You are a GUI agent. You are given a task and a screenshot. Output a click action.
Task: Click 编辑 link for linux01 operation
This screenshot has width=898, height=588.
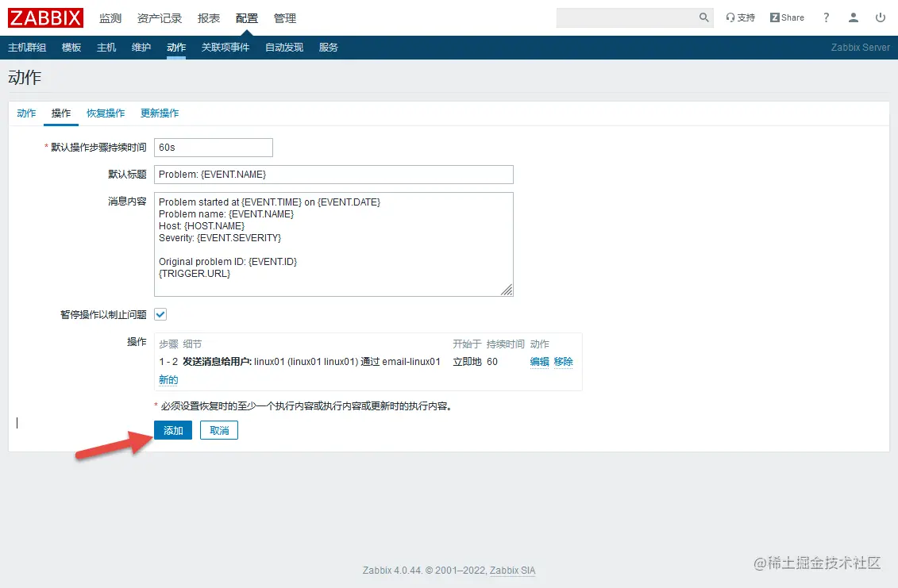click(539, 362)
